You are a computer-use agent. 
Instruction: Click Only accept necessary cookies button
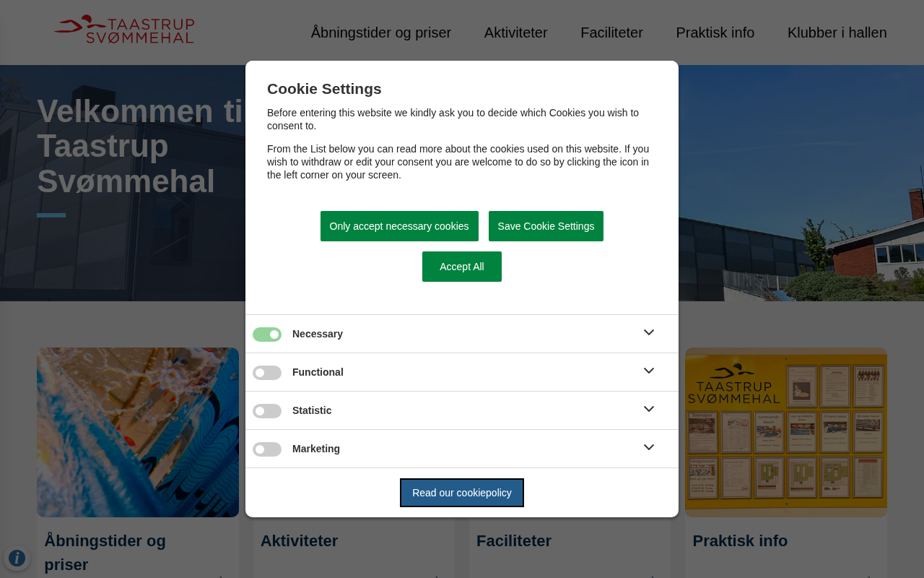pyautogui.click(x=399, y=226)
